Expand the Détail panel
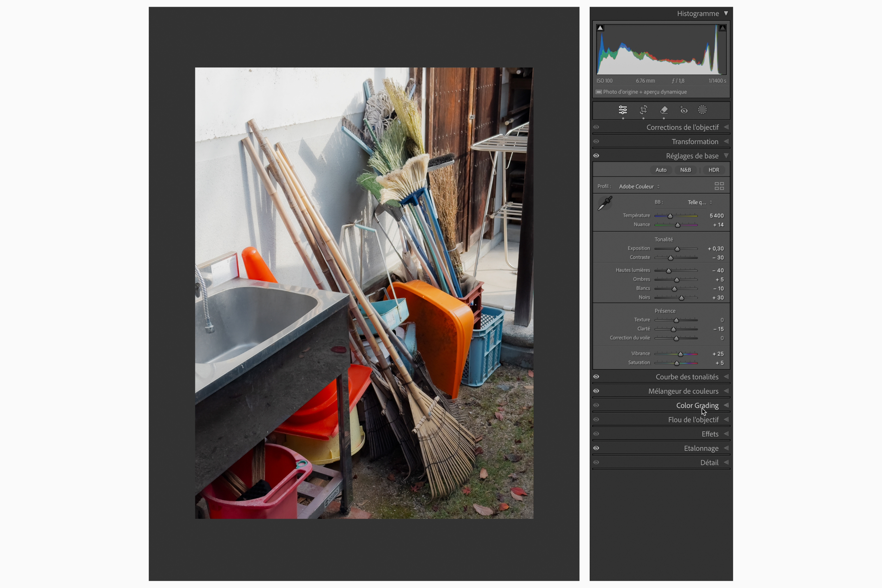 click(709, 462)
